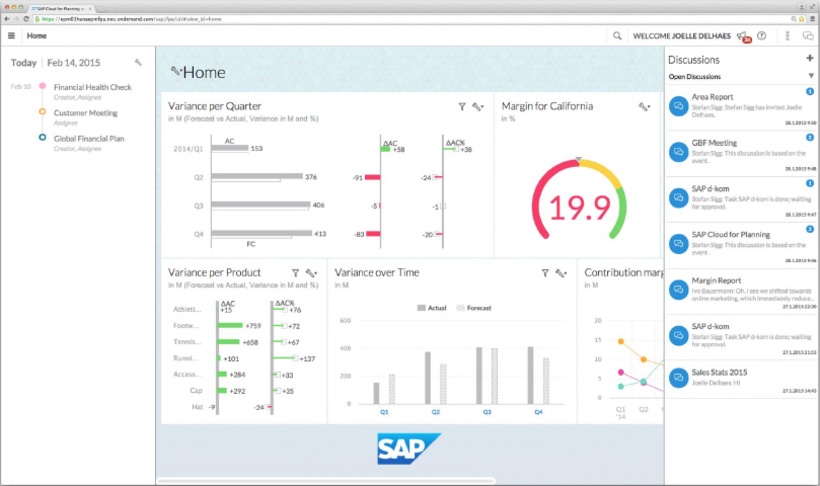This screenshot has width=820, height=486.
Task: Click the horizontal scrollbar below the dashboard
Action: click(x=326, y=481)
